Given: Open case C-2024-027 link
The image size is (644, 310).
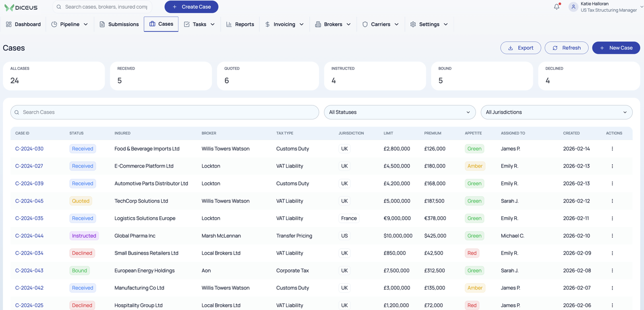Looking at the screenshot, I should (x=29, y=166).
